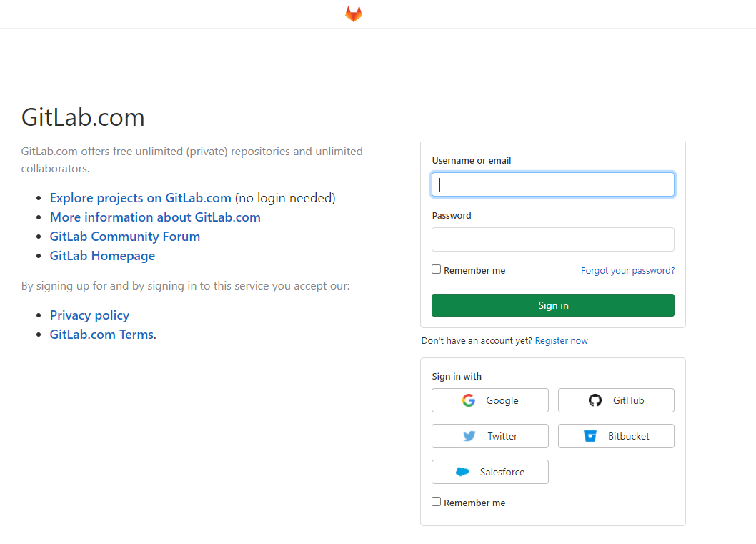Click the GitHub octocat icon

click(595, 400)
